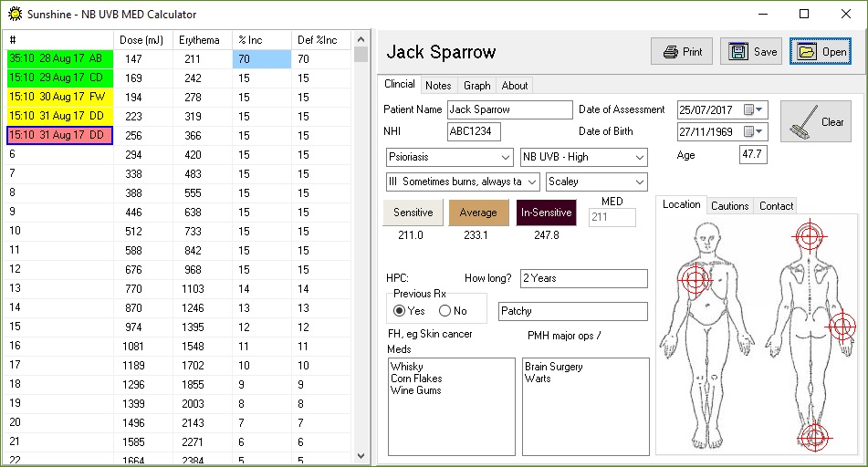
Task: Click the printer icon on Print button
Action: click(x=671, y=52)
